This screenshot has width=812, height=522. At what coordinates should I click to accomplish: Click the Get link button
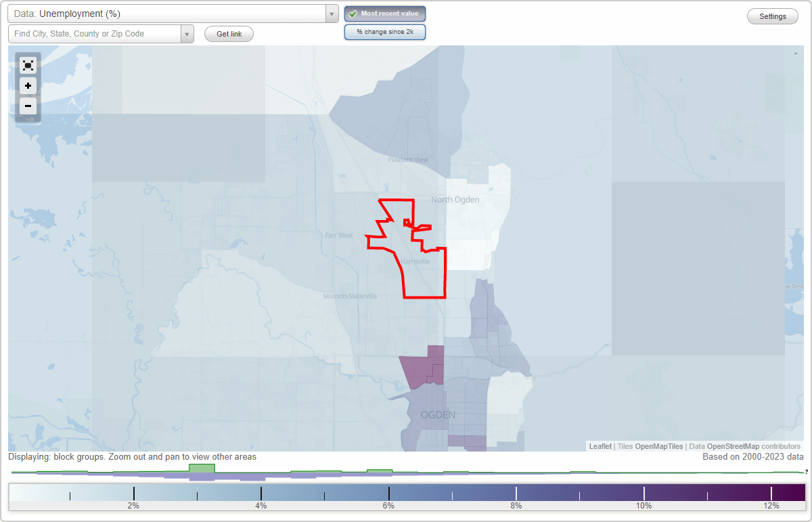click(229, 34)
